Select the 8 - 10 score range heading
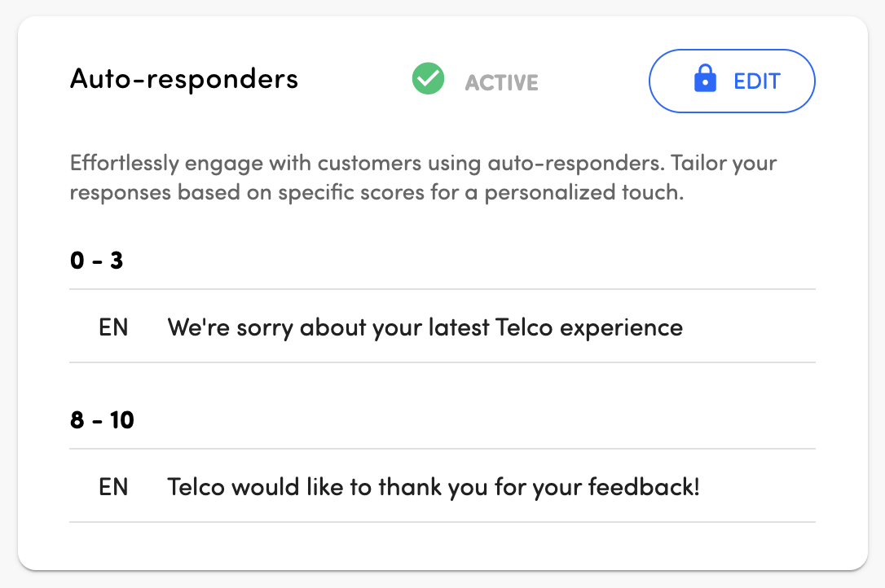Viewport: 885px width, 588px height. 102,421
